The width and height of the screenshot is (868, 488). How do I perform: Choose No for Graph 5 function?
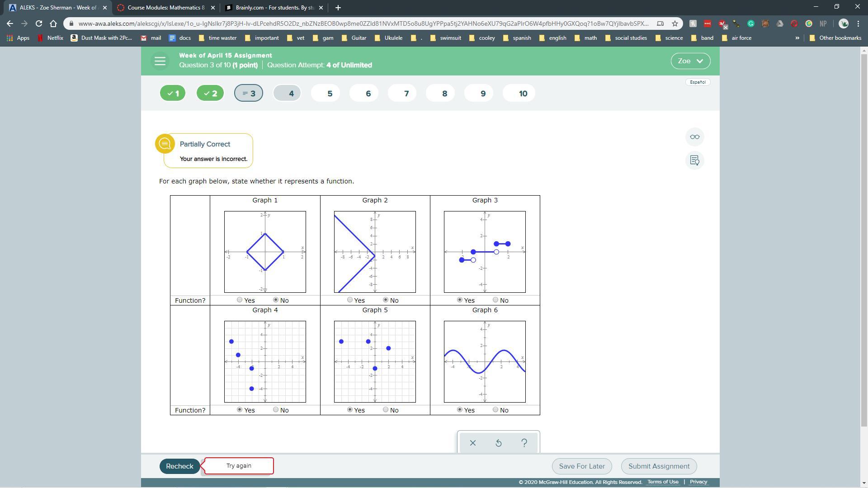(x=386, y=410)
